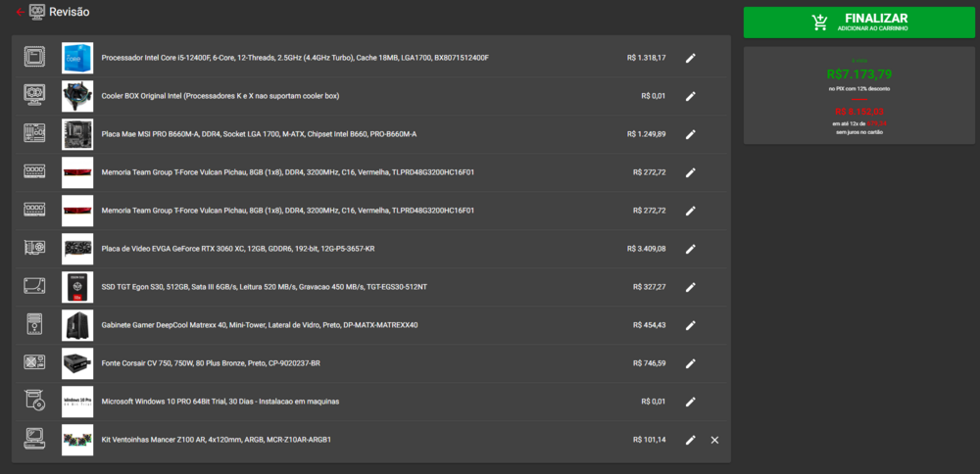Viewport: 980px width, 474px height.
Task: Click the R$7.173,79 PIX price
Action: 858,73
